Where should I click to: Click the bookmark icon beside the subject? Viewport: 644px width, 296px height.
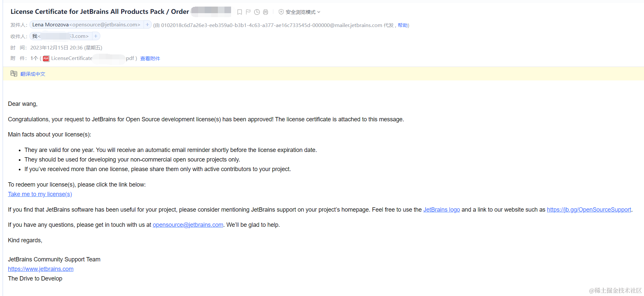click(240, 12)
